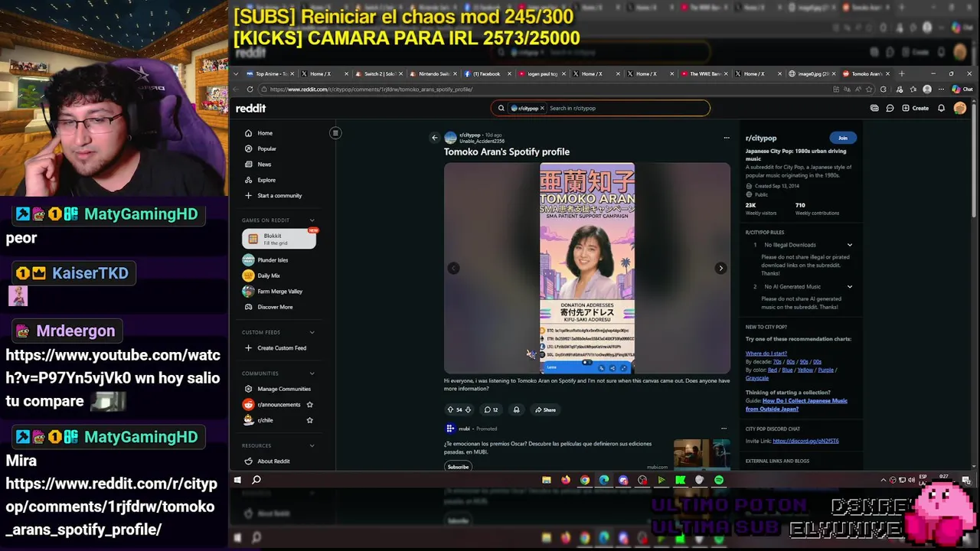Reload the page with refresh button

point(250,90)
